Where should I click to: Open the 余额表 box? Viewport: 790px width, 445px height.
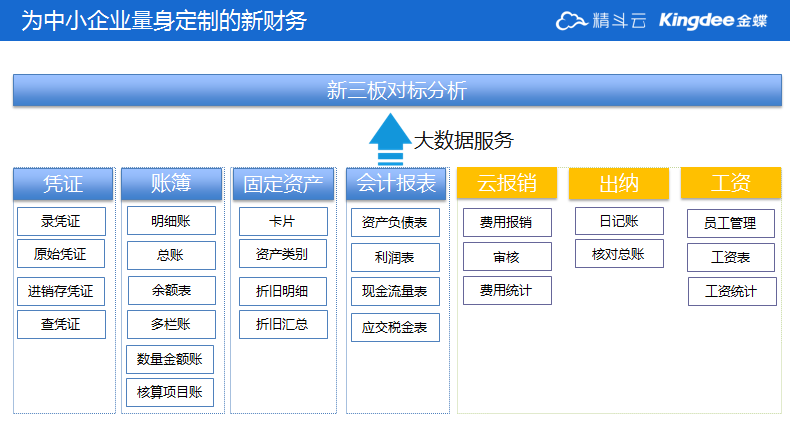(x=172, y=290)
